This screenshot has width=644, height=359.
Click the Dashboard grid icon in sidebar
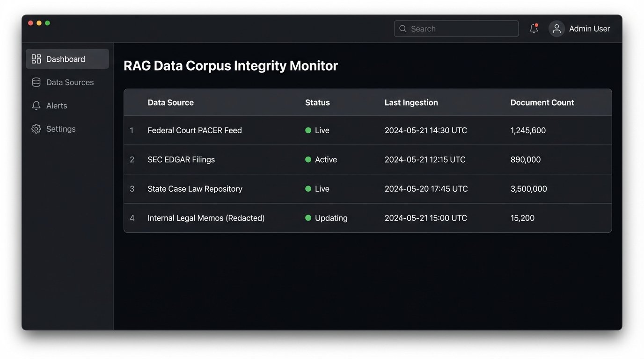tap(36, 59)
